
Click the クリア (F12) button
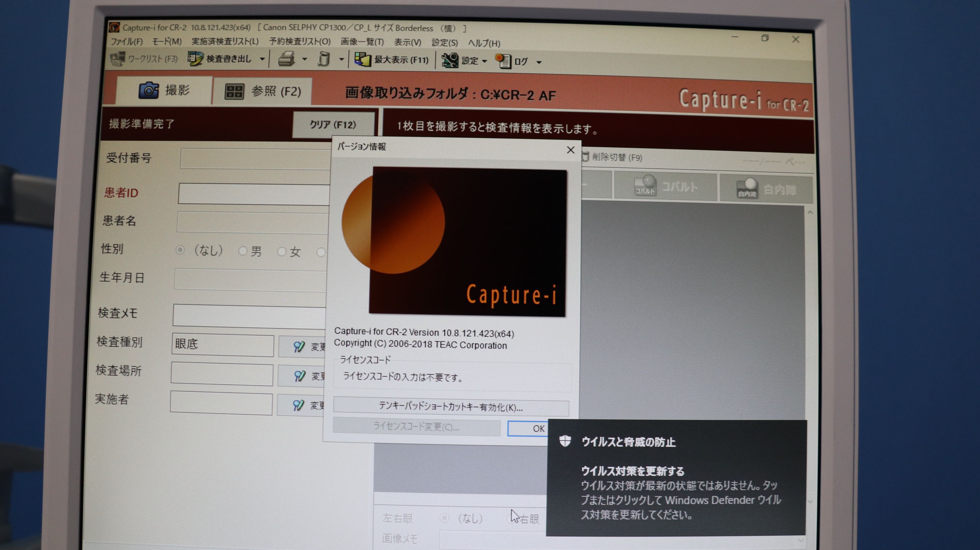pyautogui.click(x=333, y=125)
